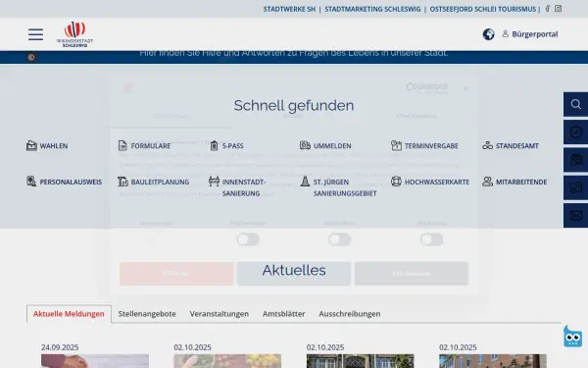Switch to the cookie dialog Details tab
The width and height of the screenshot is (588, 368).
tap(293, 116)
